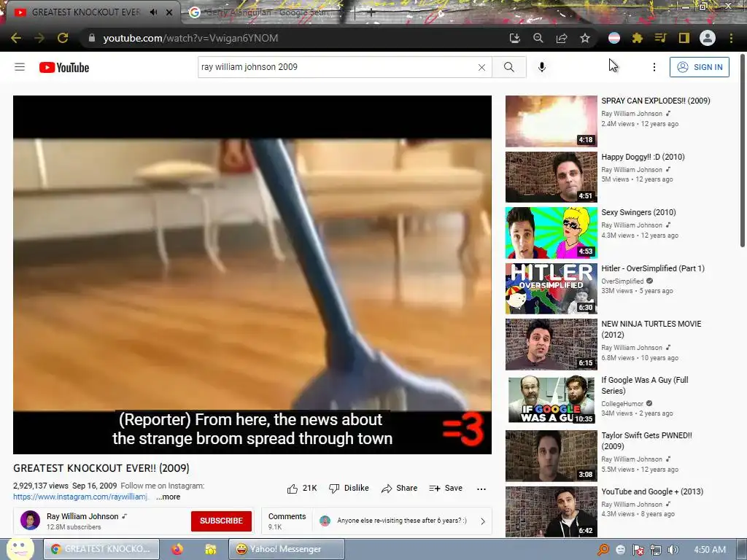Open the folder icon in taskbar
Image resolution: width=747 pixels, height=560 pixels.
click(210, 549)
